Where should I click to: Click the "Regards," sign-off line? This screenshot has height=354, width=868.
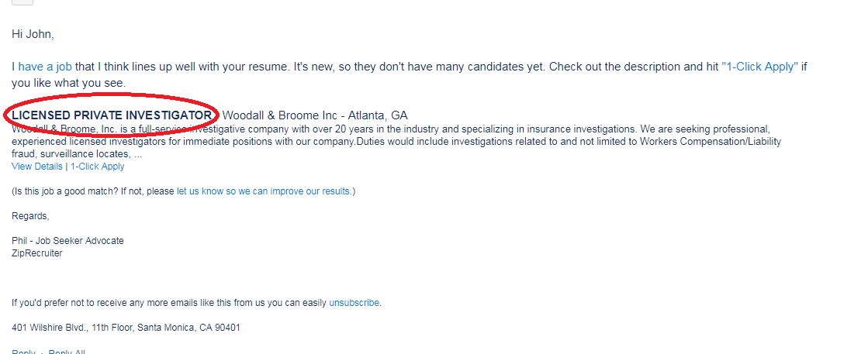(x=31, y=216)
